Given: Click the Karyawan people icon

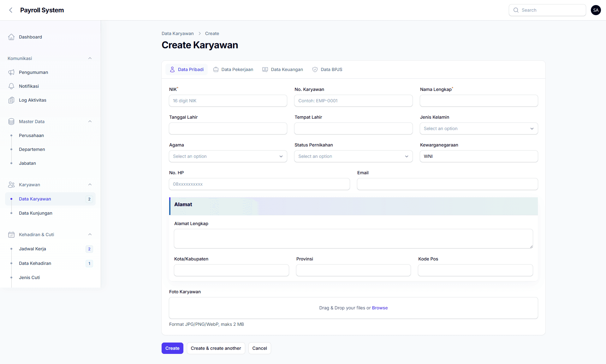Looking at the screenshot, I should point(11,185).
